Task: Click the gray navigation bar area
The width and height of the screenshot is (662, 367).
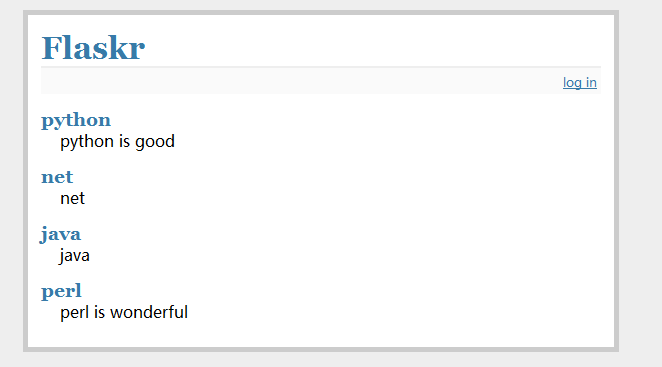Action: coord(321,81)
